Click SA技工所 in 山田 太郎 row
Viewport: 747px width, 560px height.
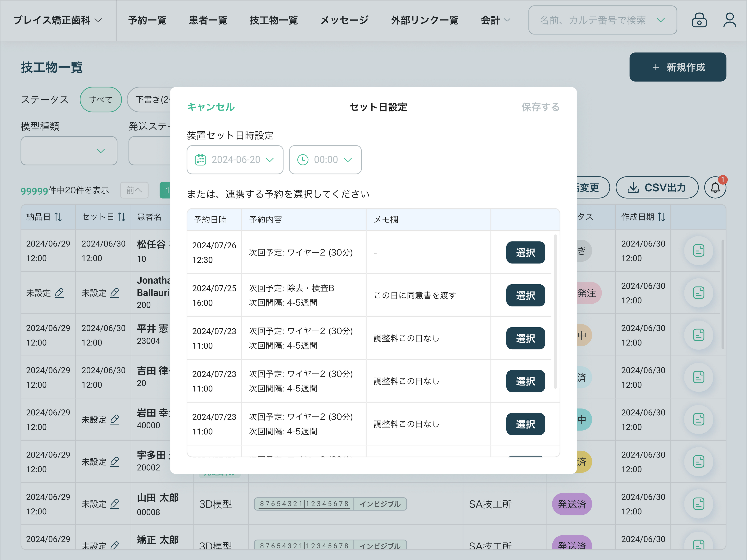[490, 504]
